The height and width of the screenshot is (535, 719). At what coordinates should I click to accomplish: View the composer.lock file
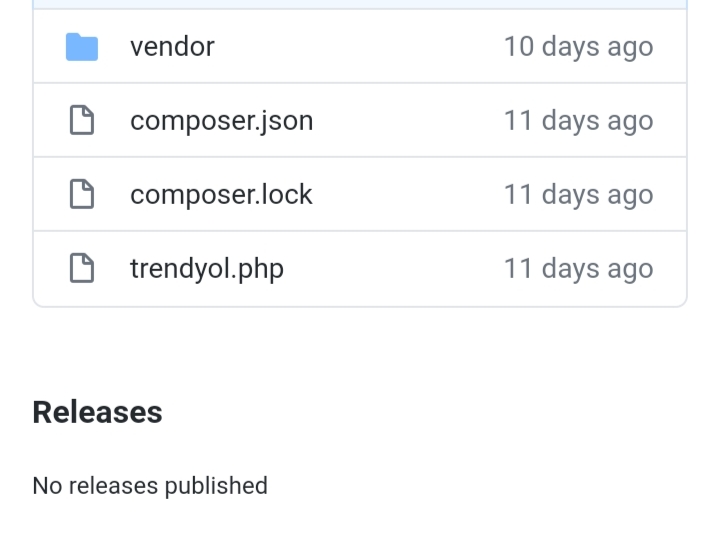coord(221,195)
